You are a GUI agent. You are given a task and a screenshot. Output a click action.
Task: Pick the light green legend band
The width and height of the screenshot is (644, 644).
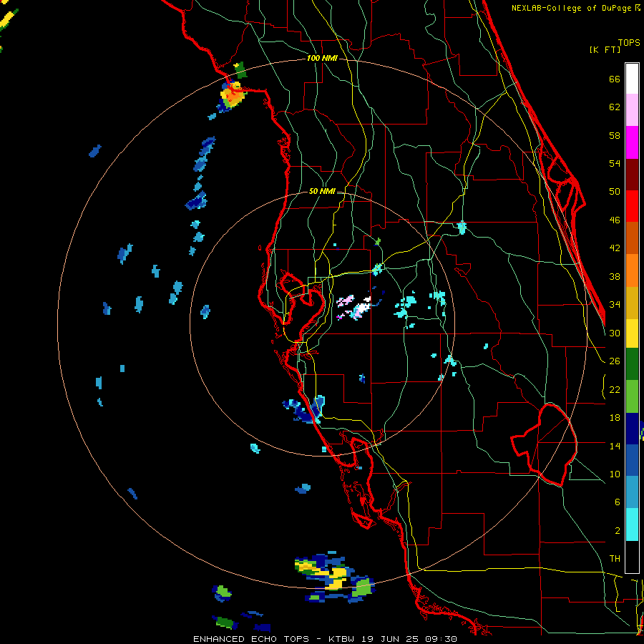[632, 396]
